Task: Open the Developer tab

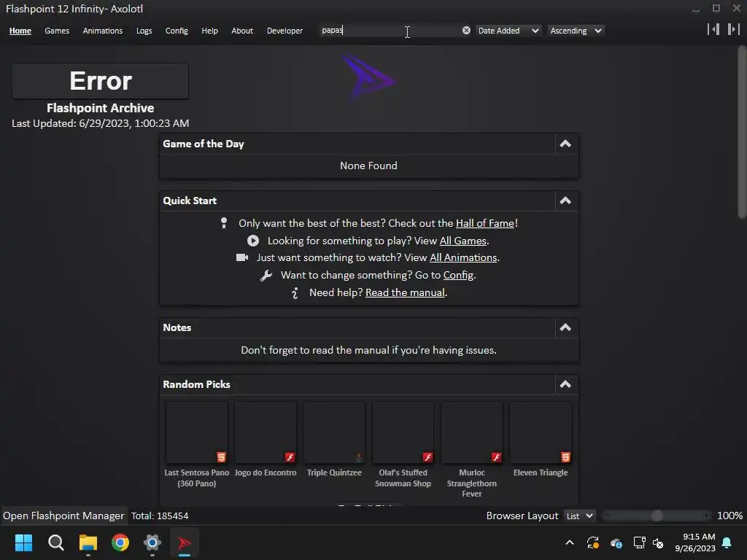Action: tap(285, 31)
